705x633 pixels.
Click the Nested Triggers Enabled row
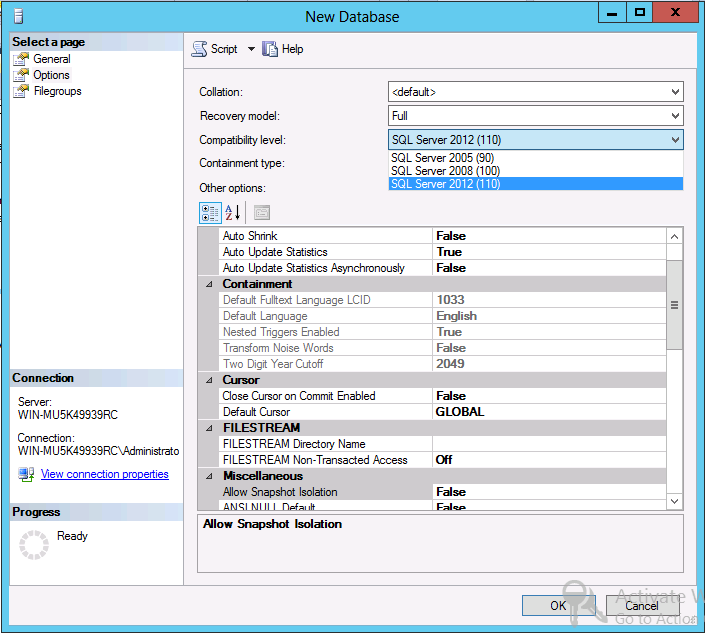[442, 332]
